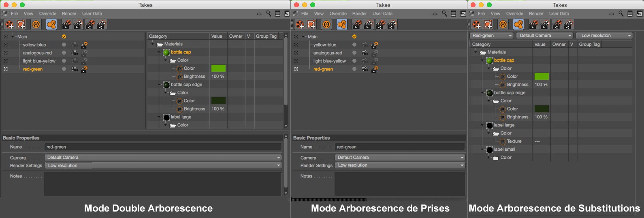The image size is (644, 218).
Task: Click the Name field in middle window
Action: tap(399, 147)
